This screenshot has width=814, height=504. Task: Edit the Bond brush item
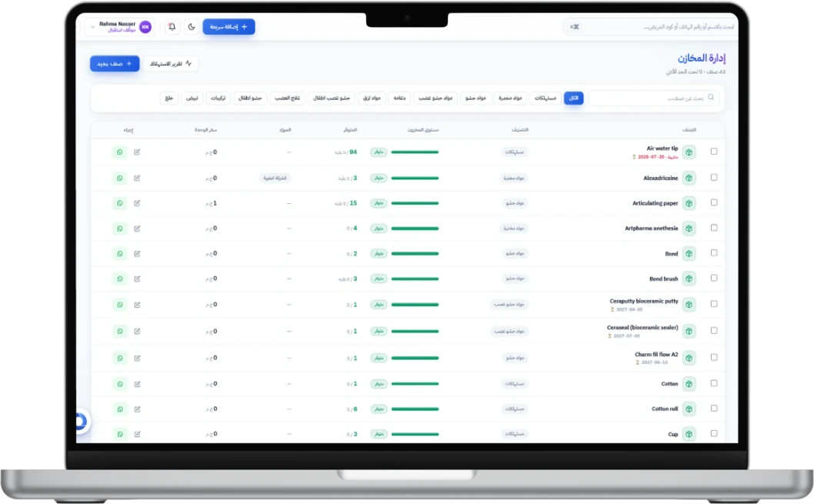point(137,279)
